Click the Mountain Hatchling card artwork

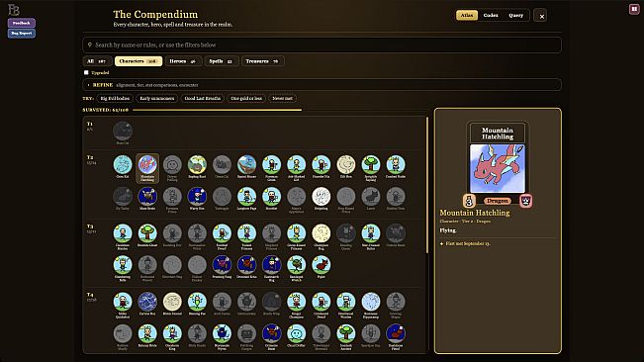pyautogui.click(x=498, y=168)
